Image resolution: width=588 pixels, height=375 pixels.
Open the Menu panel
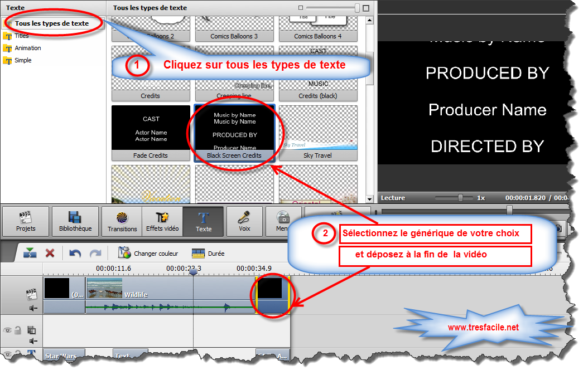point(283,221)
